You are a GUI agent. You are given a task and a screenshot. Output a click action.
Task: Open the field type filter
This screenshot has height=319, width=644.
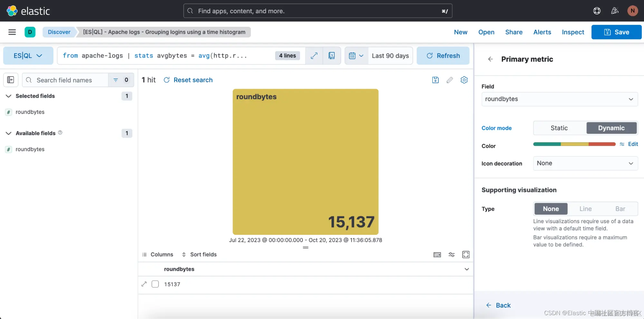point(121,80)
